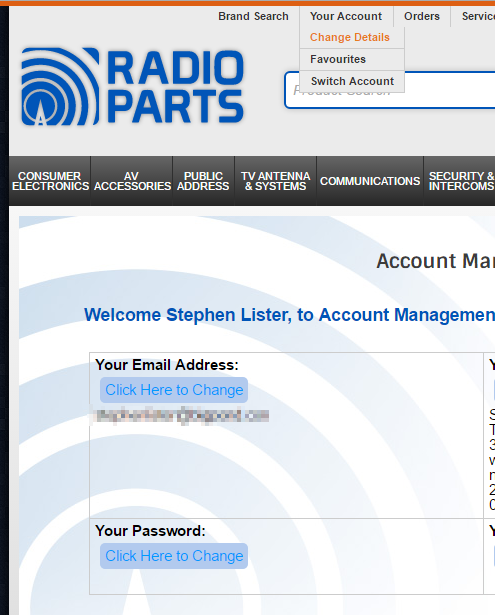Open the Your Account menu
The image size is (495, 615).
(x=346, y=16)
